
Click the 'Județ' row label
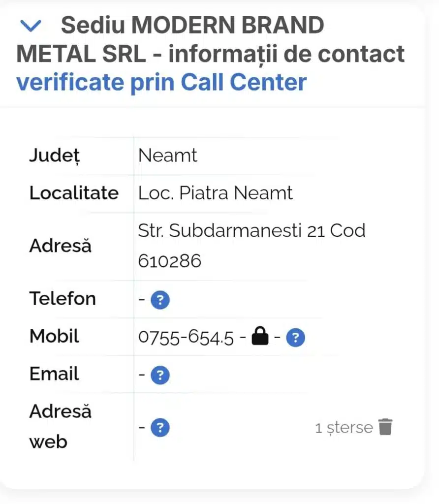point(55,156)
